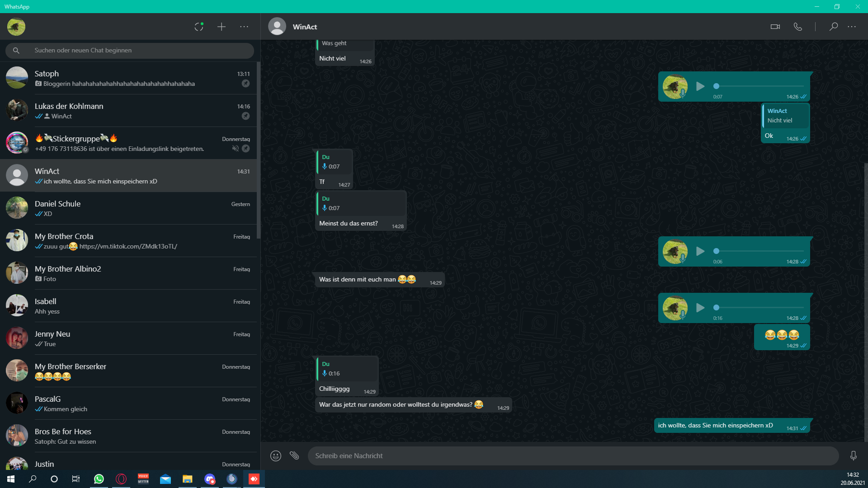868x488 pixels.
Task: Start a voice call with WinAct
Action: point(798,27)
